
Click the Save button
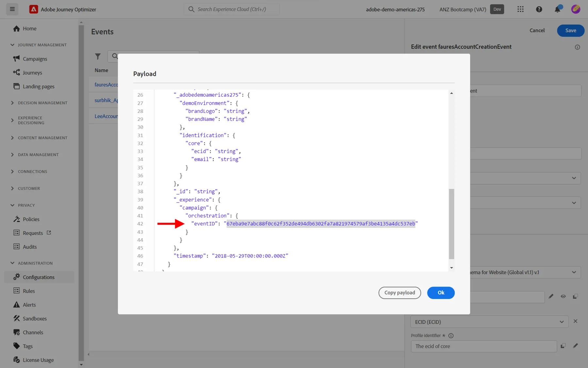coord(571,30)
